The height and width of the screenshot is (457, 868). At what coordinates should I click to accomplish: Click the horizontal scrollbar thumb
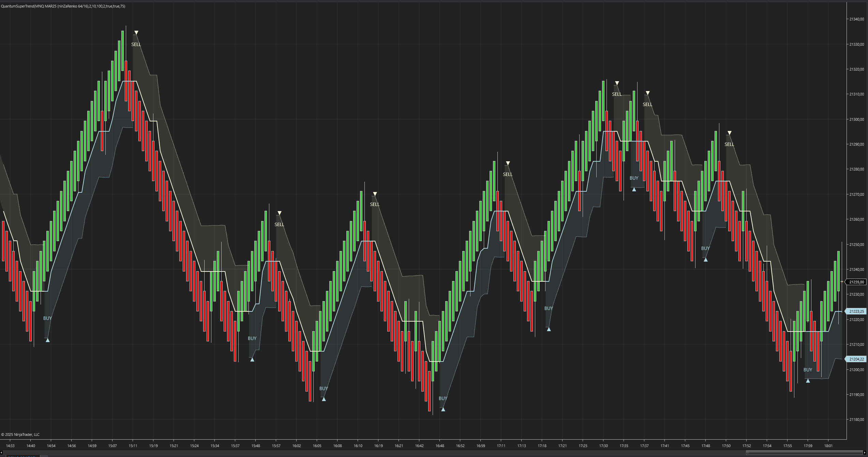[805, 453]
